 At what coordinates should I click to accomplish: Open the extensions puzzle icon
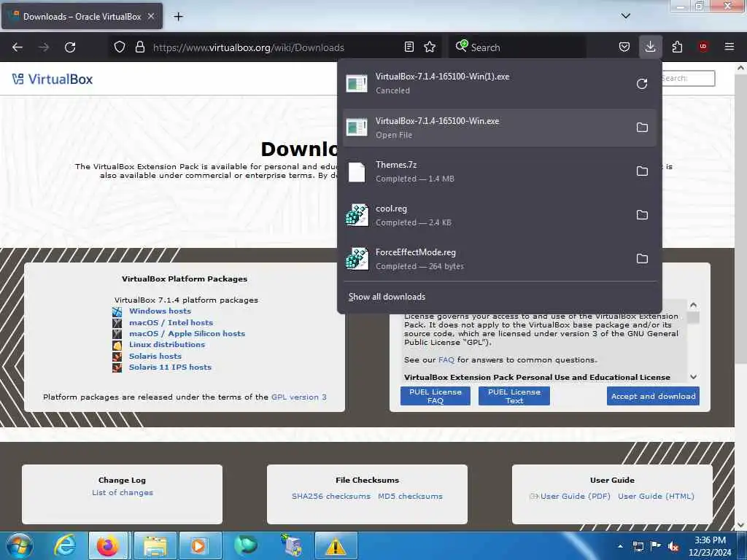coord(677,47)
